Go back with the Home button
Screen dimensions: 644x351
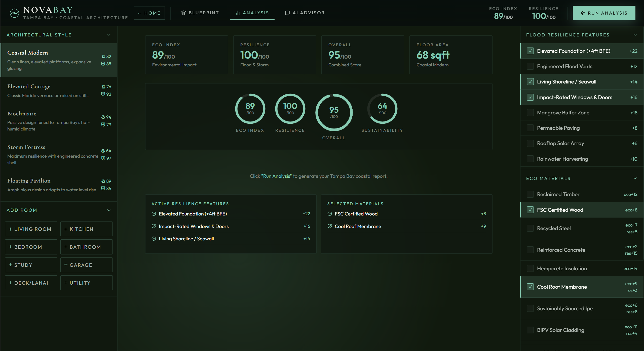pyautogui.click(x=149, y=13)
